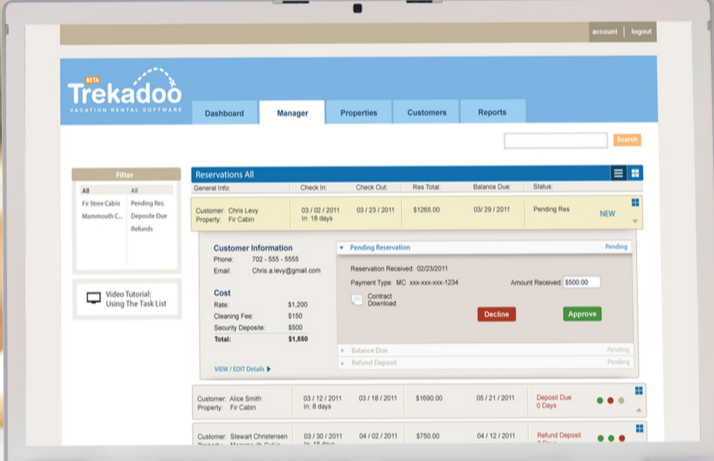Viewport: 714px width, 461px height.
Task: Filter status by Refunds
Action: (142, 229)
